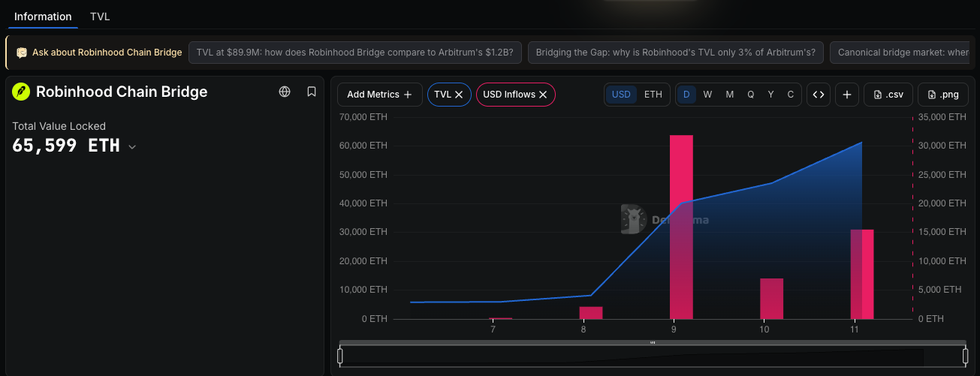The image size is (980, 376).
Task: Click the USD Inflows chip label
Action: (x=509, y=95)
